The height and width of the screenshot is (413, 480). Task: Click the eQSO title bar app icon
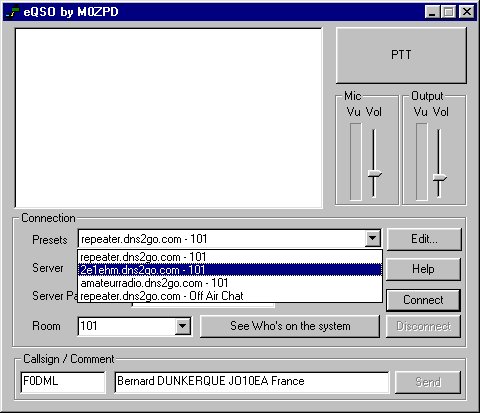tap(12, 12)
